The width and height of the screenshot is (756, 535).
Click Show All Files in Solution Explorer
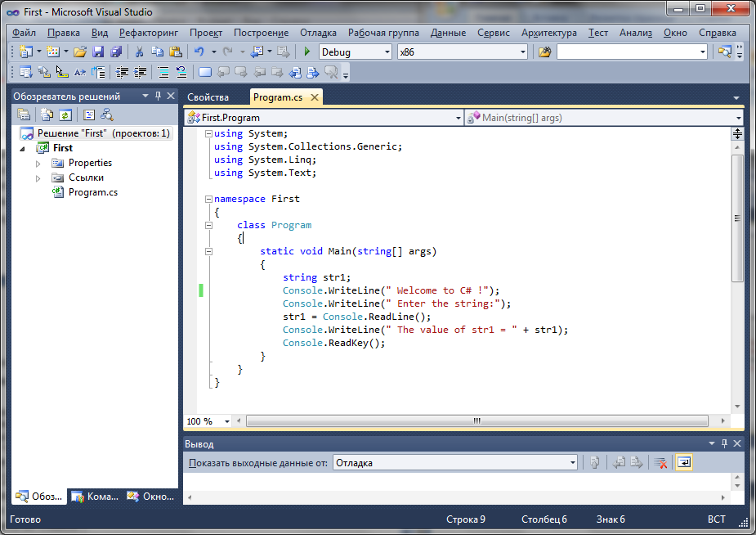pyautogui.click(x=47, y=115)
